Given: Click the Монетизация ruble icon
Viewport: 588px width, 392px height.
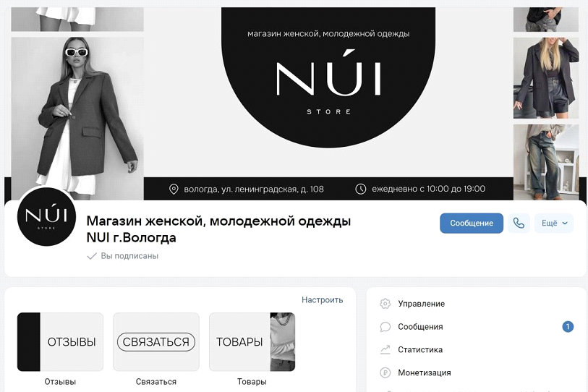Looking at the screenshot, I should (x=385, y=372).
